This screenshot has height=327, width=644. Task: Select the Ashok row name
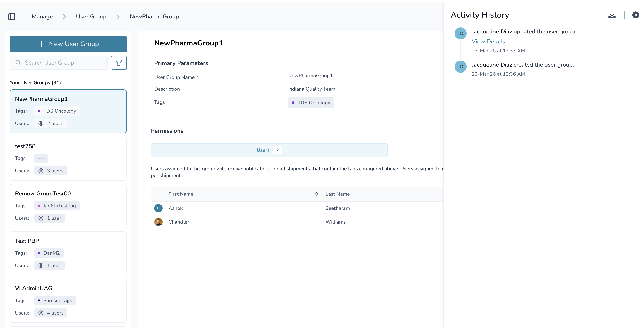pyautogui.click(x=175, y=208)
